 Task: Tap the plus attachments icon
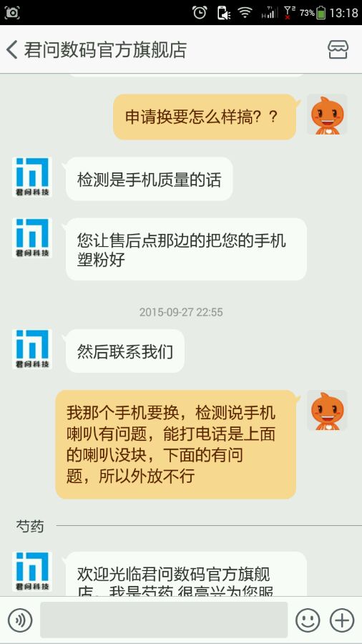342,620
